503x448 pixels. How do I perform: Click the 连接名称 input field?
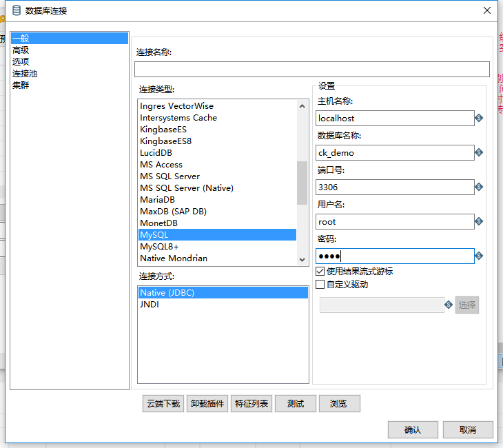click(311, 70)
